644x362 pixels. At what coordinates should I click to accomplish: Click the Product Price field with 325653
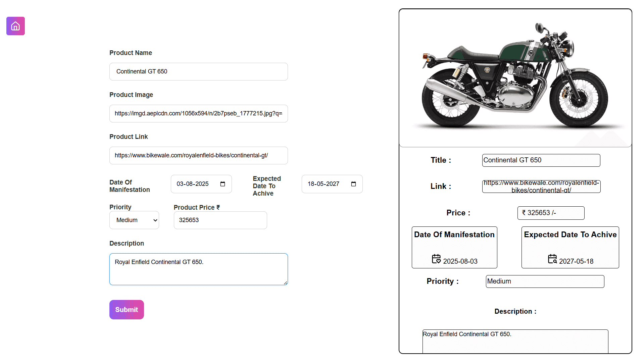point(220,220)
